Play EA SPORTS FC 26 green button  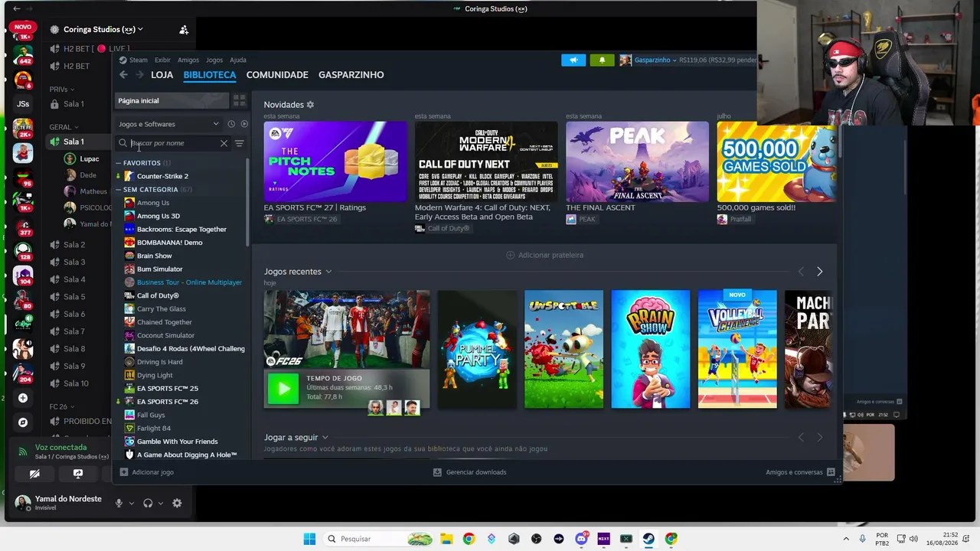coord(283,389)
